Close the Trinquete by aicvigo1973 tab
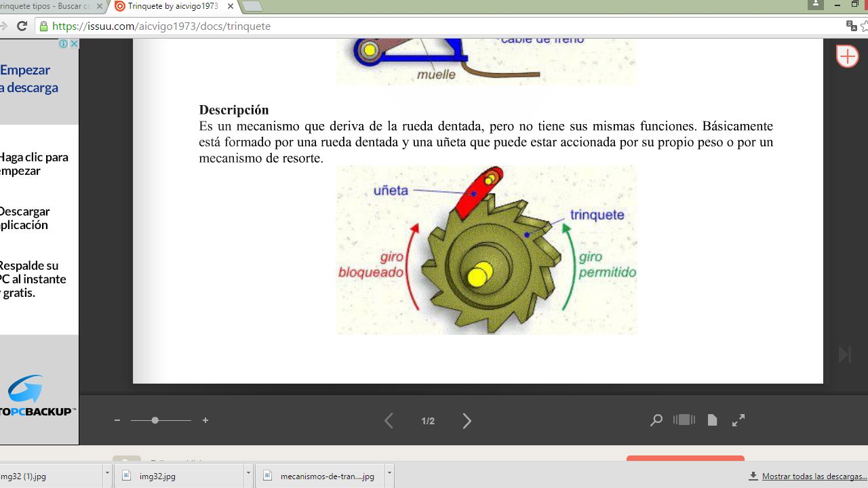868x488 pixels. 231,6
